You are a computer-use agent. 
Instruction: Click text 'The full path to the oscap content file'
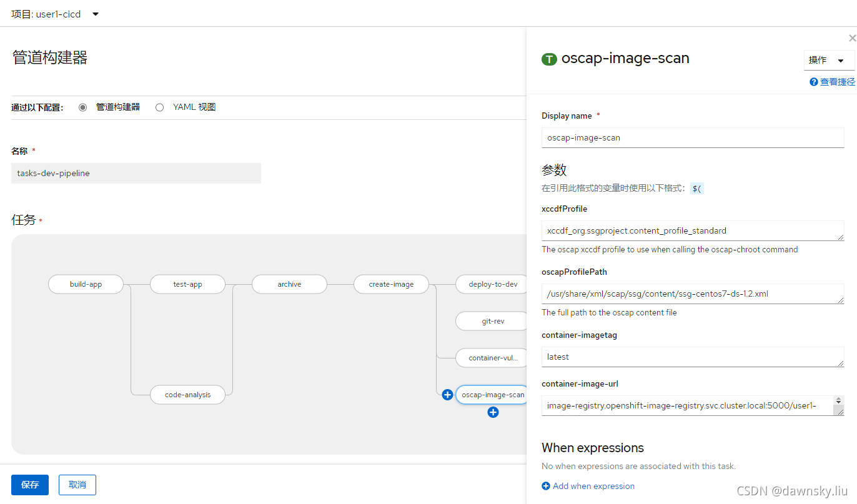point(609,312)
